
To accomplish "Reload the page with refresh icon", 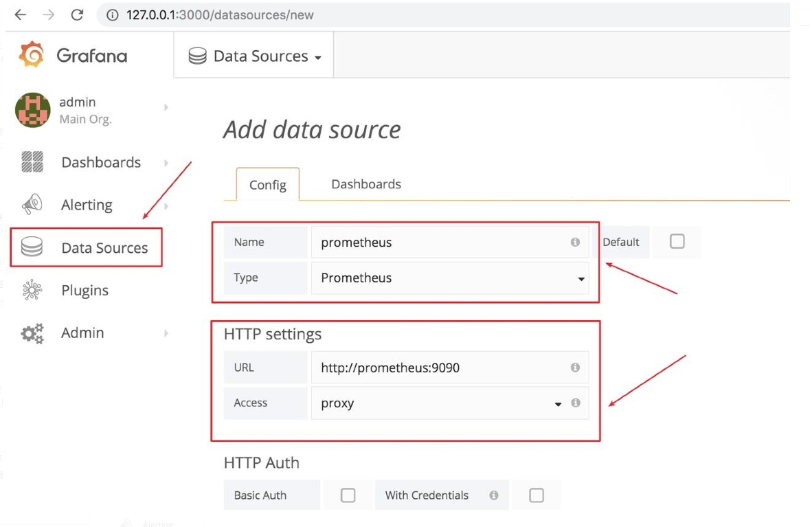I will 77,15.
